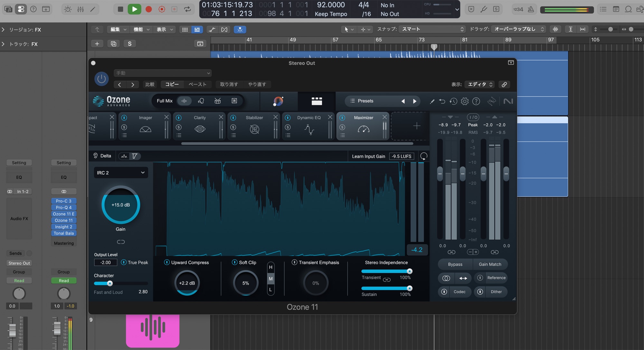
Task: Open the スナップ スマート dropdown
Action: (x=432, y=29)
